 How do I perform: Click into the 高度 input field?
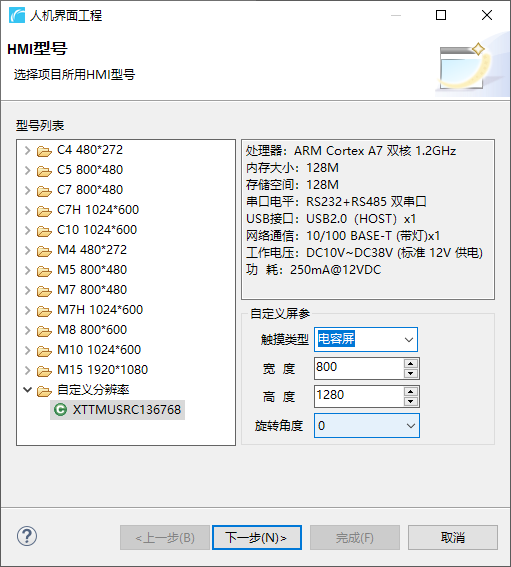point(358,396)
